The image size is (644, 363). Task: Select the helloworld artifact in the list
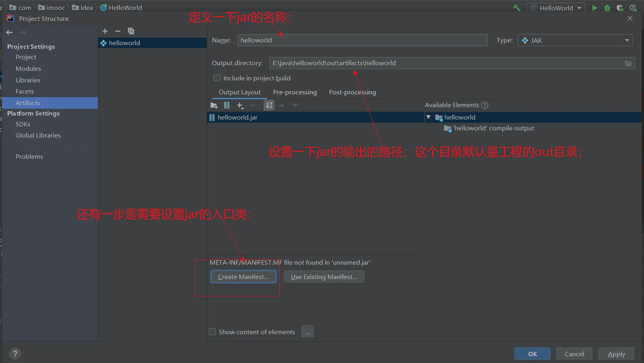tap(152, 43)
